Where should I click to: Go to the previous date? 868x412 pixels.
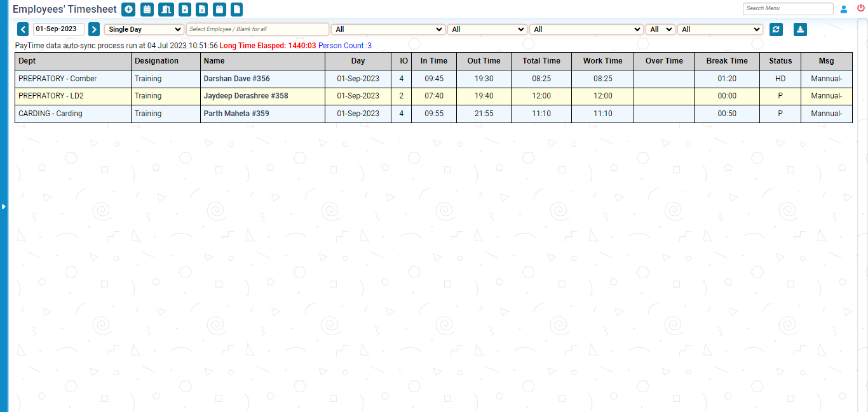point(23,29)
